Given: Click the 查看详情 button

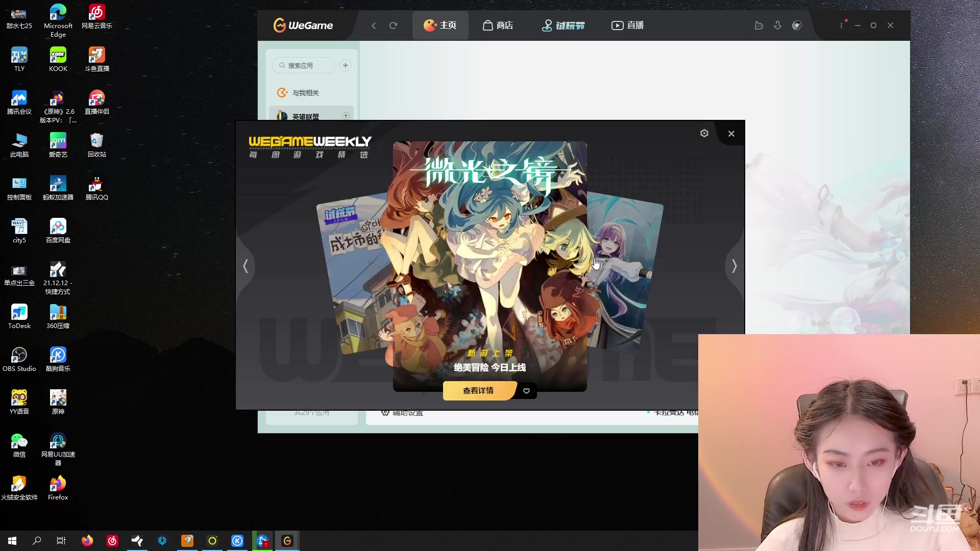Looking at the screenshot, I should point(478,390).
